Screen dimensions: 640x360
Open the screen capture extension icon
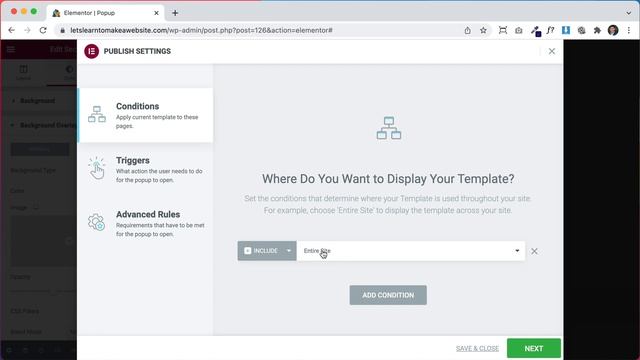503,30
